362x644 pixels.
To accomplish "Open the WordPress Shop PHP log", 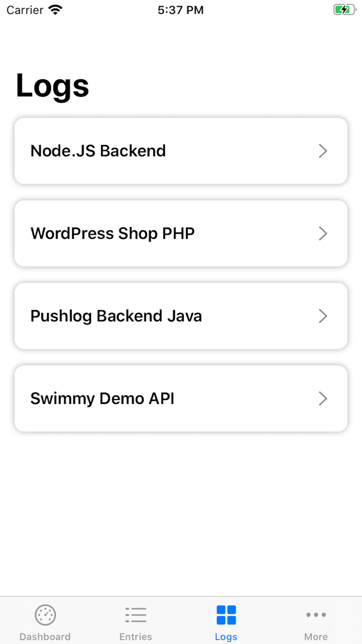I will tap(113, 234).
